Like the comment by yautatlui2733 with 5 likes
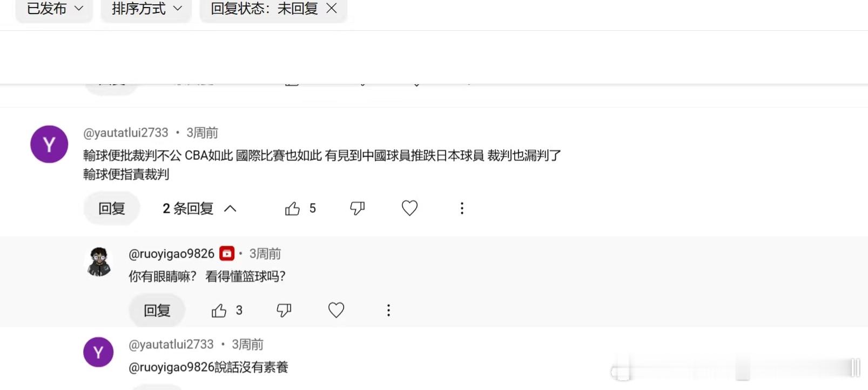 292,209
